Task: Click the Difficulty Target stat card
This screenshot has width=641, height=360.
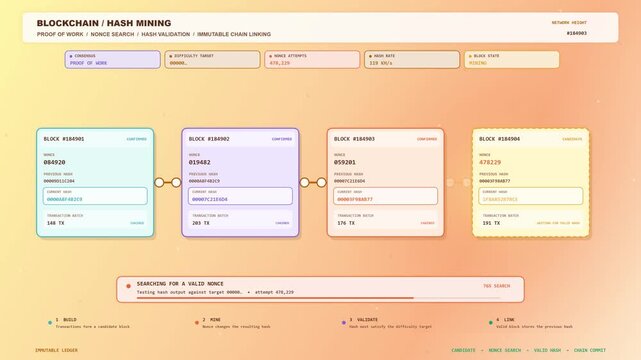Action: coord(212,60)
